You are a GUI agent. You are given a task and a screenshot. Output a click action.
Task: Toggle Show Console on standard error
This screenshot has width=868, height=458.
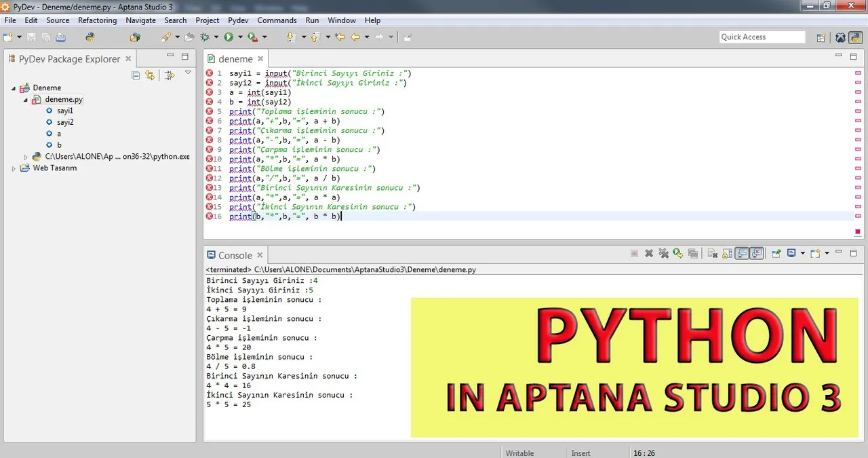coord(757,253)
